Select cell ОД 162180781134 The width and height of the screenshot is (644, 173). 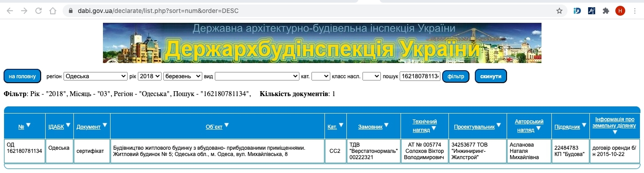point(25,151)
